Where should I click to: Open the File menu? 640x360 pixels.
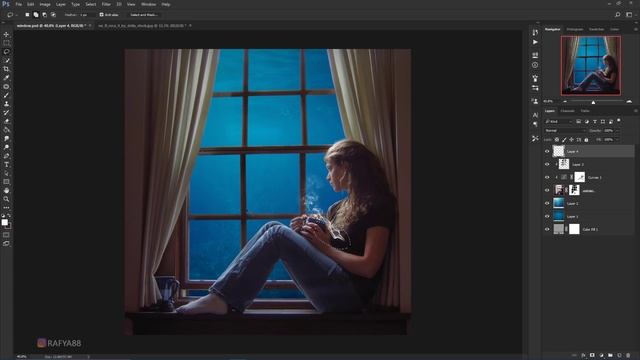click(18, 4)
